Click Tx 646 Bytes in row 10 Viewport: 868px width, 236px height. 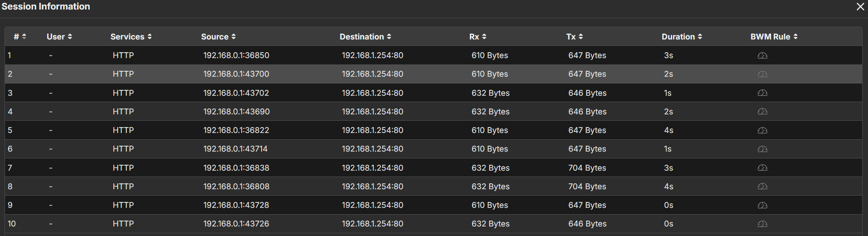coord(587,224)
